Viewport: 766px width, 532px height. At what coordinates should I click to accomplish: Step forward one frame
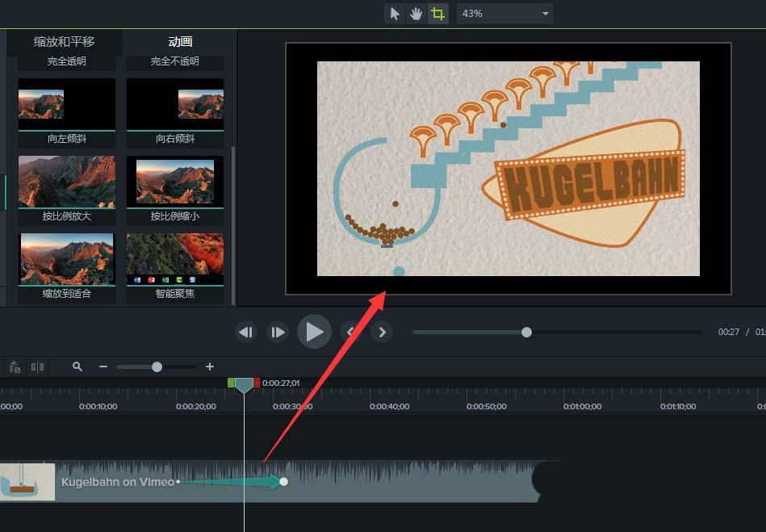click(x=278, y=331)
